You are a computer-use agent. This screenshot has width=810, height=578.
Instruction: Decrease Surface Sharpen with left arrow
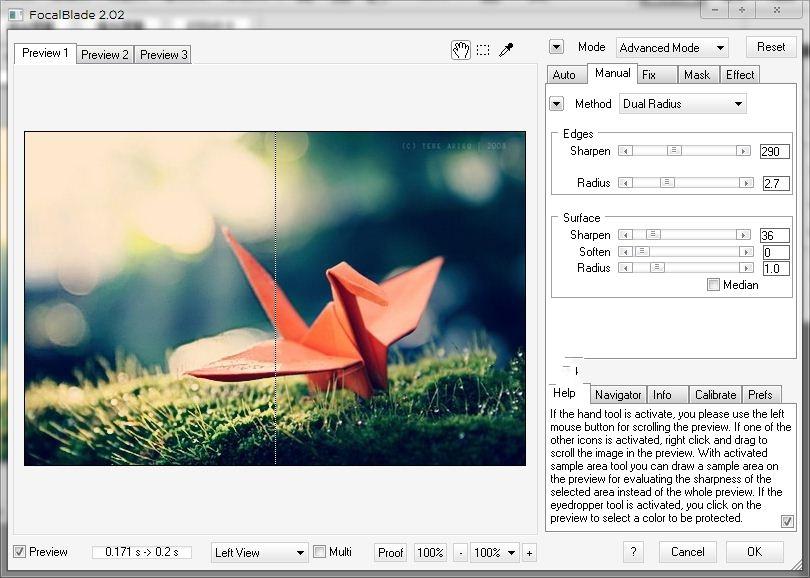626,235
